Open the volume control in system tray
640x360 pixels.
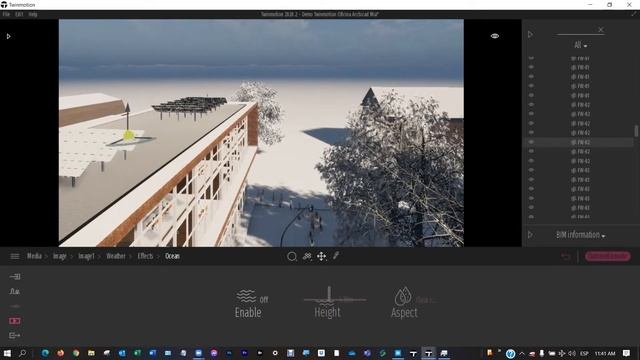572,353
